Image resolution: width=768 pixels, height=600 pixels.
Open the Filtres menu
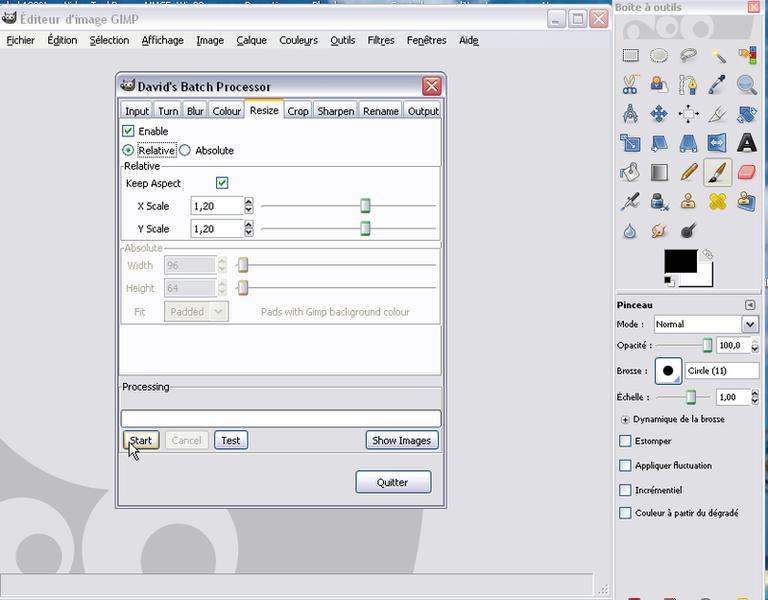point(381,40)
